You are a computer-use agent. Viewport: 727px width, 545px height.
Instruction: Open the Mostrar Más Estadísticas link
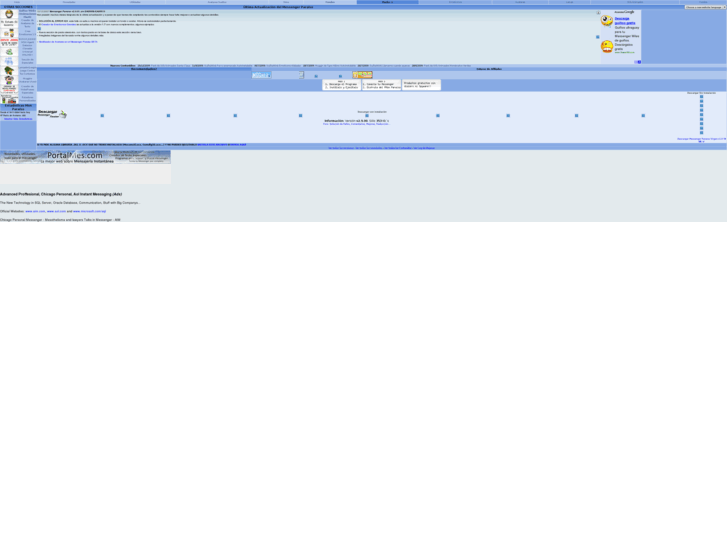[18, 119]
